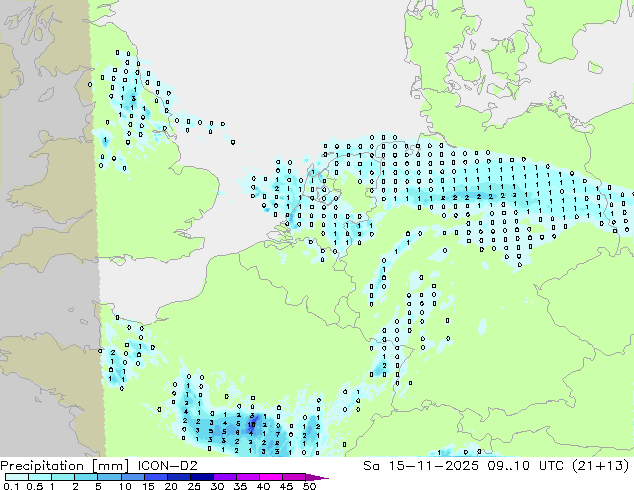The width and height of the screenshot is (634, 490).
Task: Pick the 15–20 mm legend color swatch
Action: click(x=156, y=477)
